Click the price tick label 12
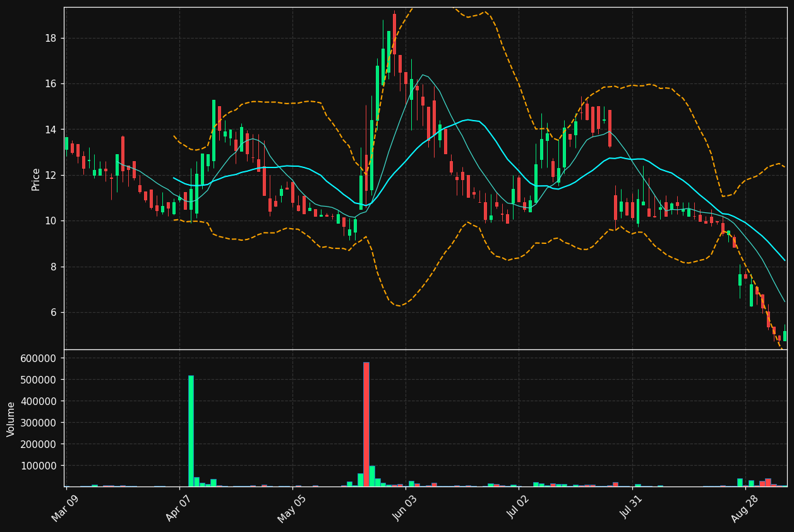The width and height of the screenshot is (794, 532). coord(51,175)
